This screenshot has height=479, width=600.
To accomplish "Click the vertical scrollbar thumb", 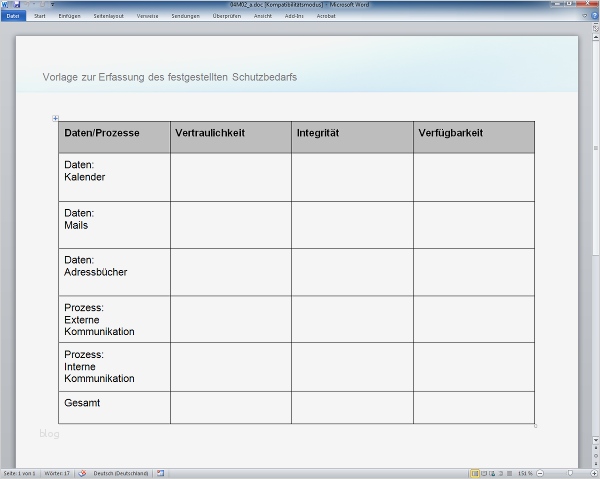I will pos(596,148).
